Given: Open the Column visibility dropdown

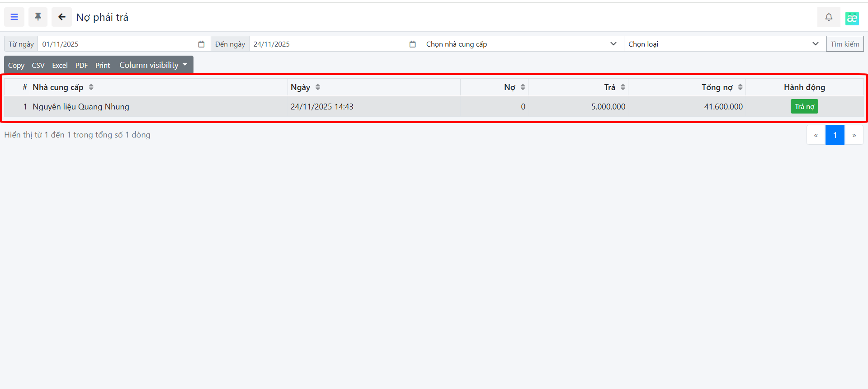Looking at the screenshot, I should [x=153, y=65].
